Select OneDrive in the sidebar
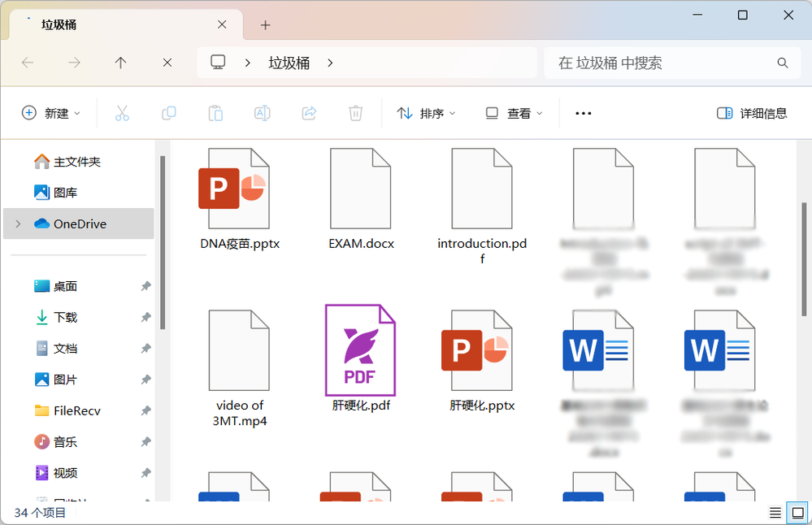This screenshot has width=812, height=525. pyautogui.click(x=79, y=223)
